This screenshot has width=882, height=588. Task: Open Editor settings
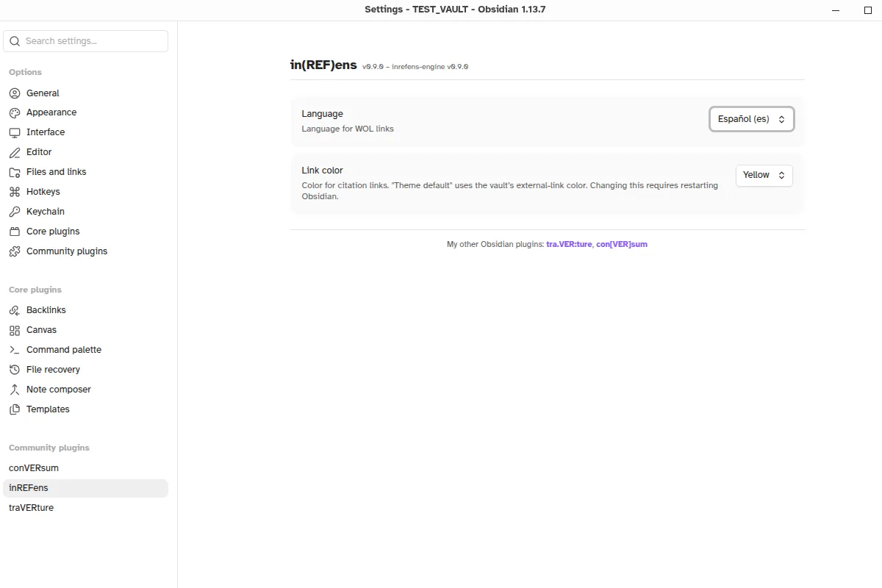coord(85,153)
